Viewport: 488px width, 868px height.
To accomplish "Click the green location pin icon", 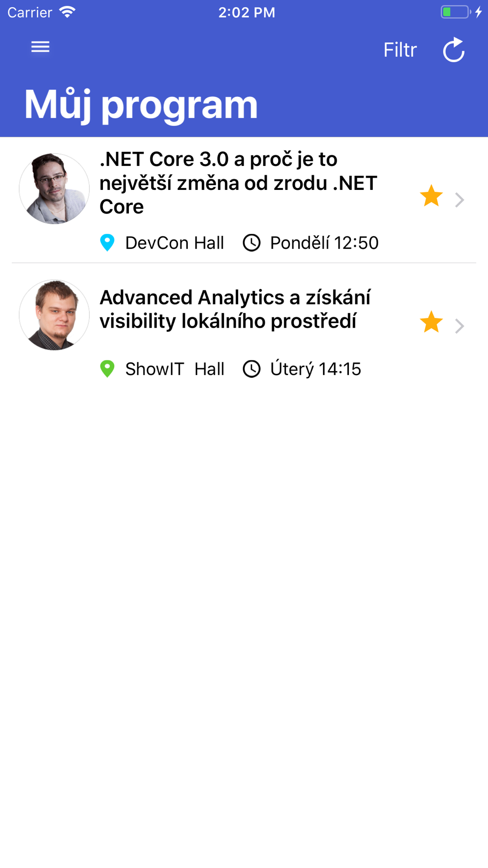I will pos(107,369).
